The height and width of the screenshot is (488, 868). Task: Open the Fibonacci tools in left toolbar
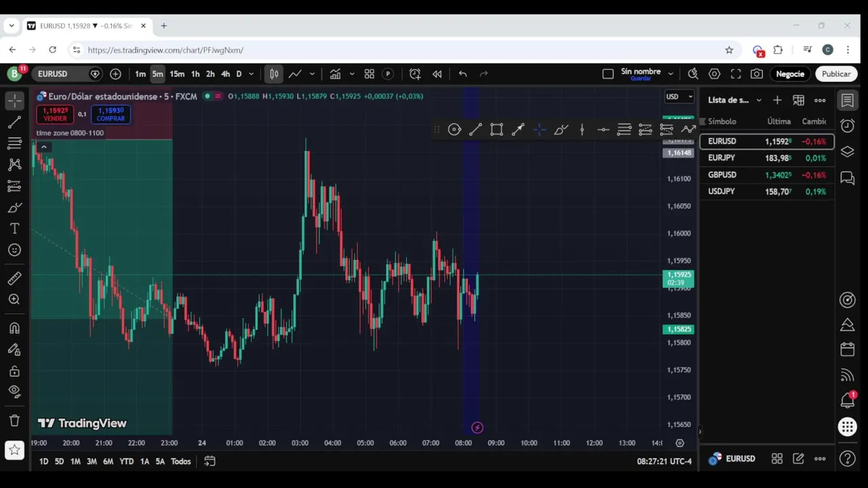click(14, 143)
